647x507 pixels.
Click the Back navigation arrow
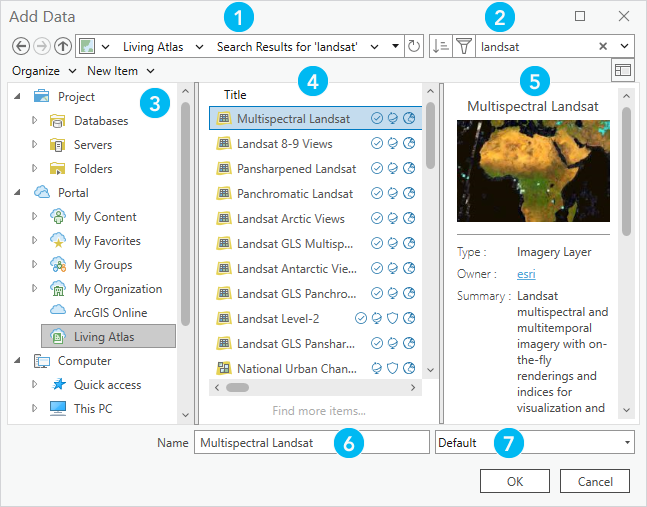coord(18,47)
